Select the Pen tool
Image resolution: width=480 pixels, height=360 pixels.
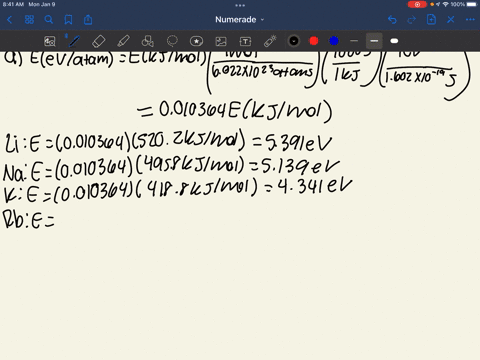click(x=74, y=41)
